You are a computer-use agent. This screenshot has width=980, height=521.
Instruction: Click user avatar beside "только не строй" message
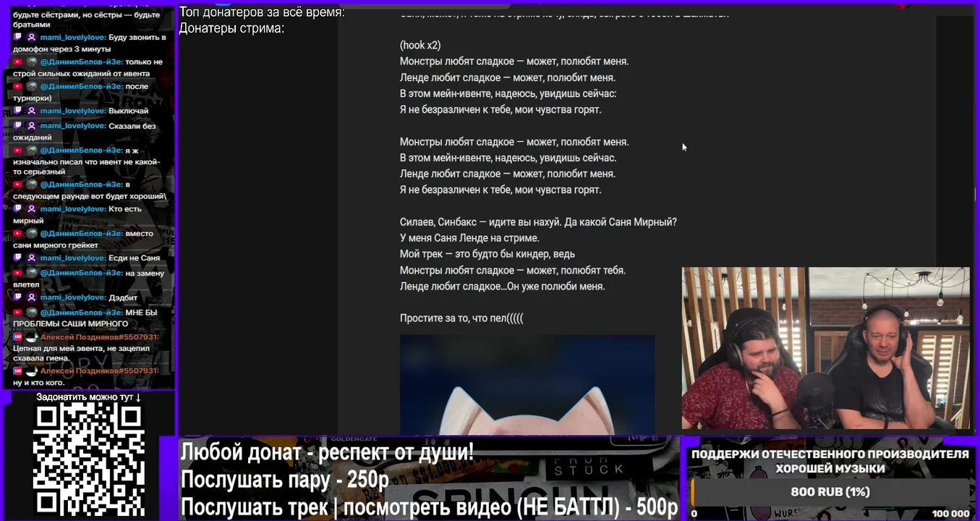coord(32,62)
